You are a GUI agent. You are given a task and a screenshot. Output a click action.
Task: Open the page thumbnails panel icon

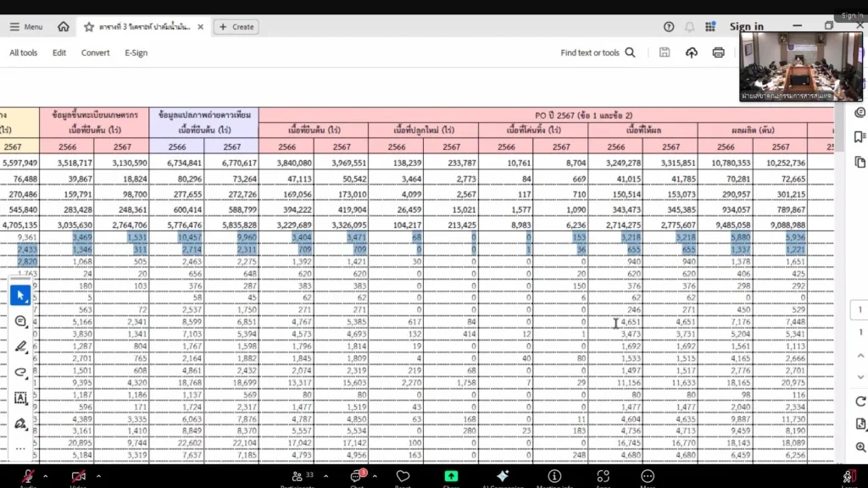860,162
